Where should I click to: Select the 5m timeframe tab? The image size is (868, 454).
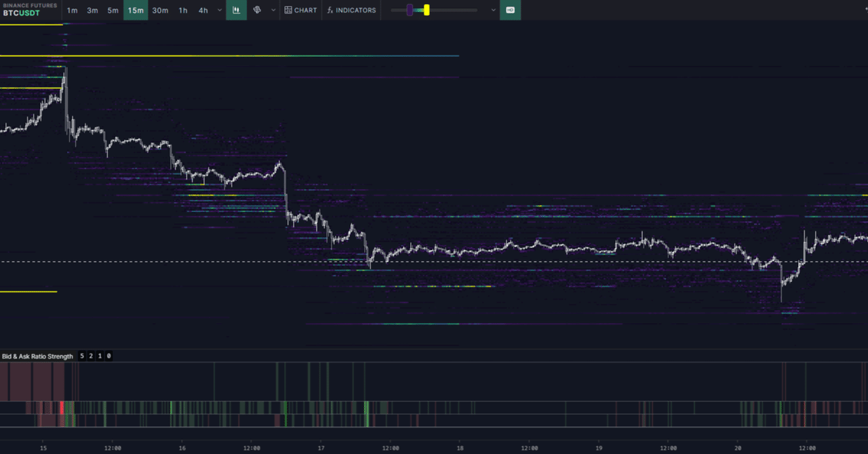click(x=113, y=10)
